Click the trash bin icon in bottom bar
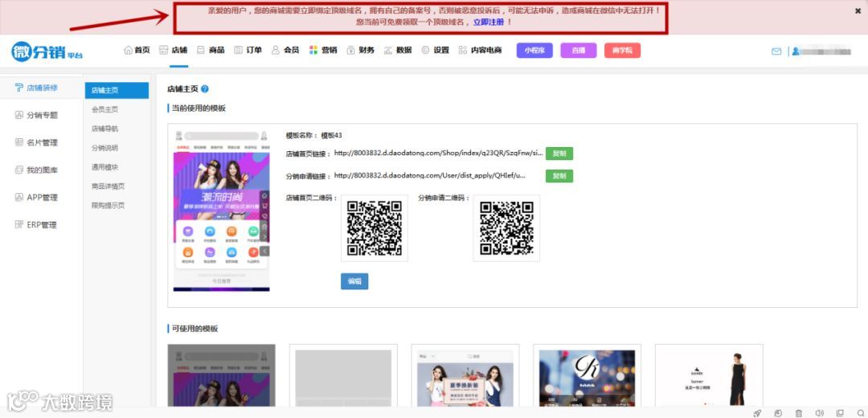The image size is (868, 418). pyautogui.click(x=799, y=412)
